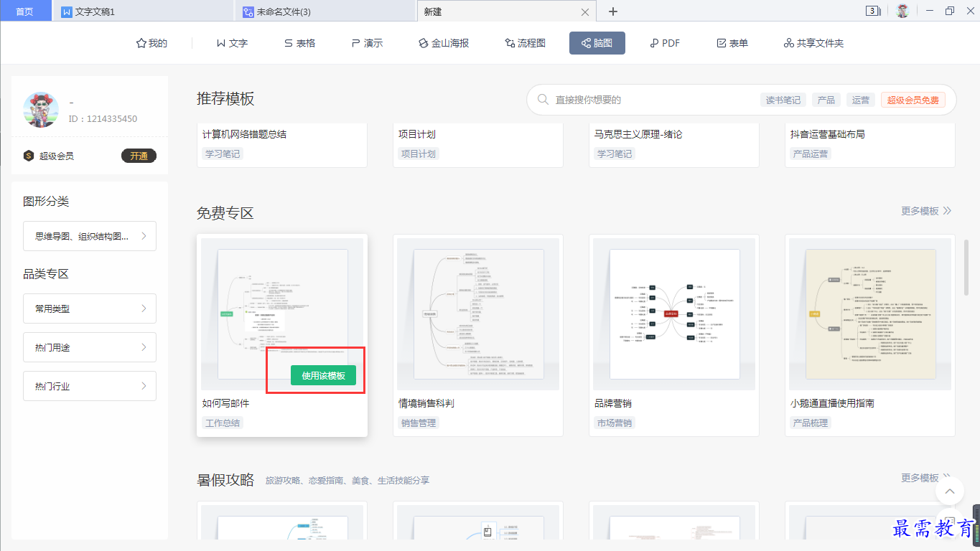980x551 pixels.
Task: Add a new tab with plus icon
Action: (613, 11)
